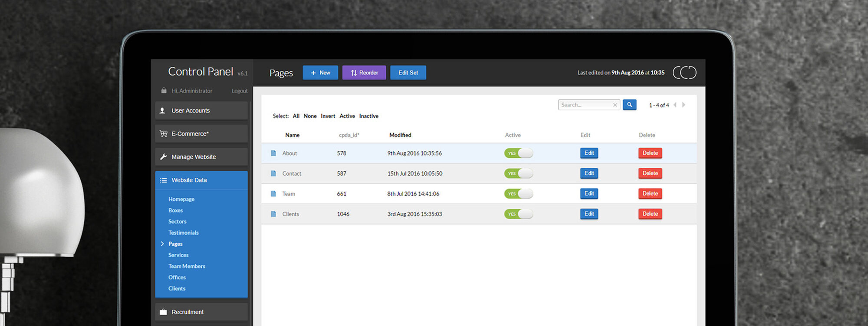This screenshot has width=868, height=326.
Task: Go to the previous page arrow
Action: (675, 105)
